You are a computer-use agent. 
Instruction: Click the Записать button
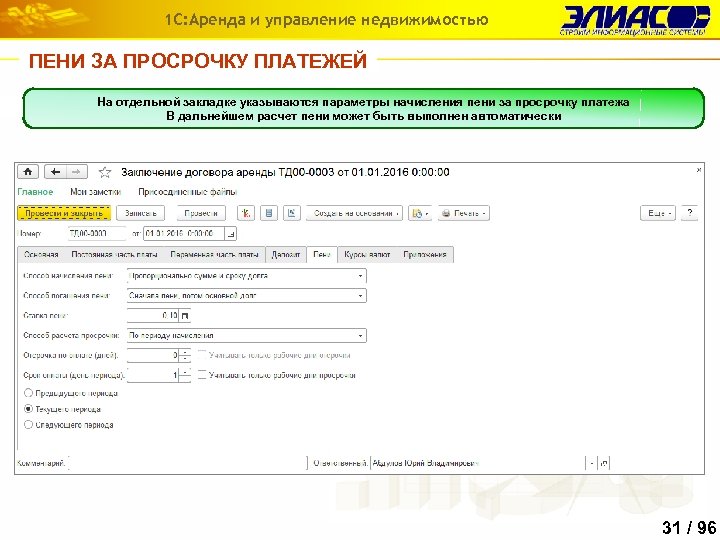[141, 213]
